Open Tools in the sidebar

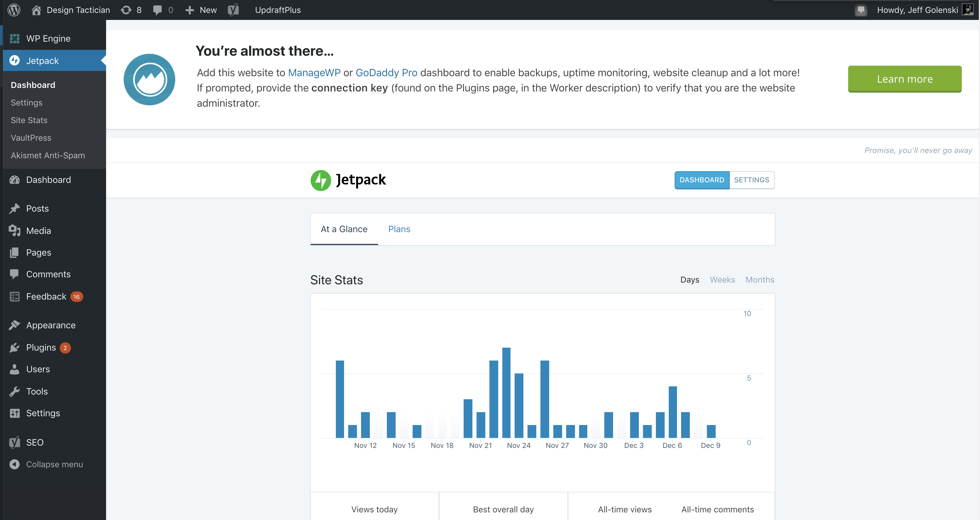point(37,391)
